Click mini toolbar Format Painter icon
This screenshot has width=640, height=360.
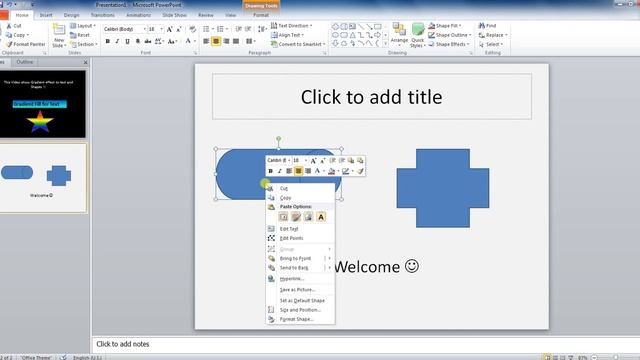tap(360, 171)
